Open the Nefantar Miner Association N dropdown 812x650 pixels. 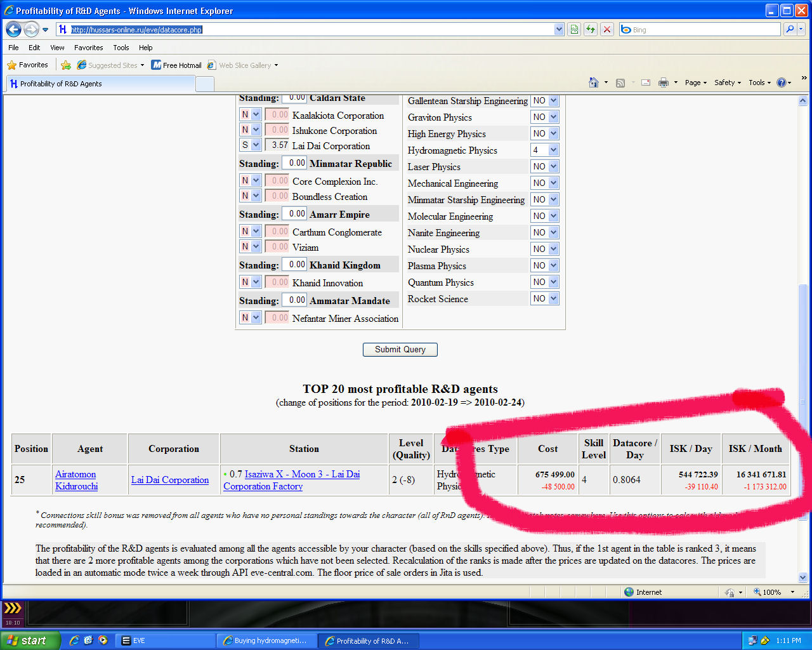click(x=251, y=317)
